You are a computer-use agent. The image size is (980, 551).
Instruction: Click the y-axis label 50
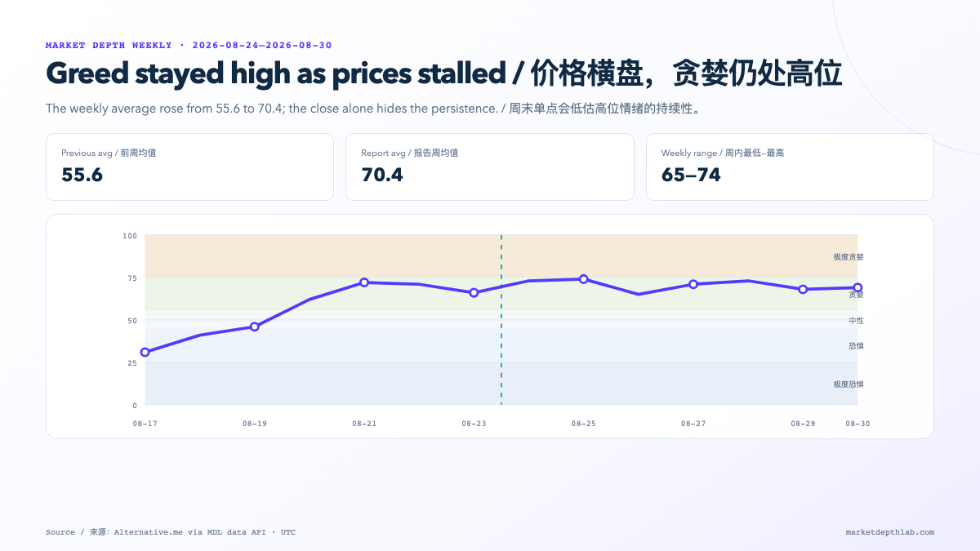(132, 321)
